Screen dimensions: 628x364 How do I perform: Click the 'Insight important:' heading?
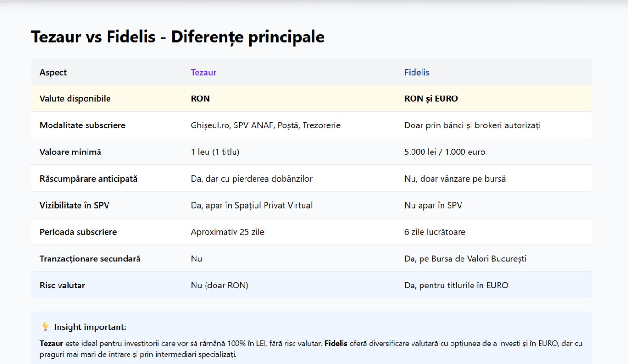[x=90, y=327]
